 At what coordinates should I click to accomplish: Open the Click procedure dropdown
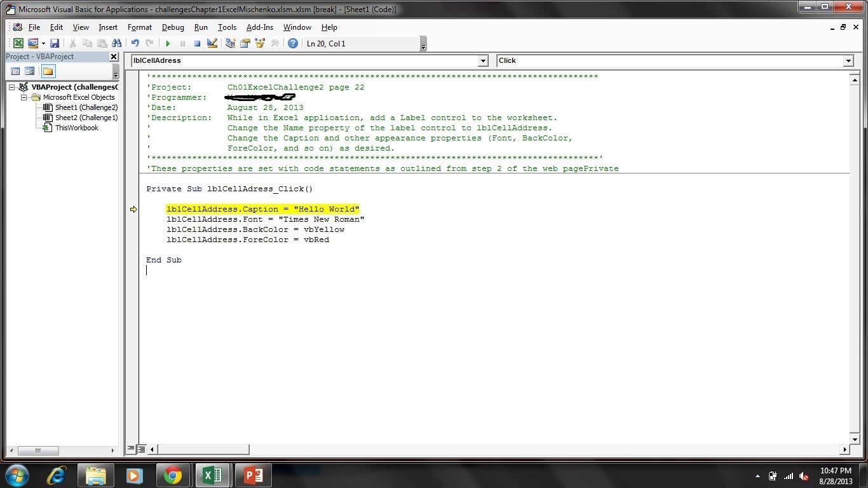coord(848,61)
